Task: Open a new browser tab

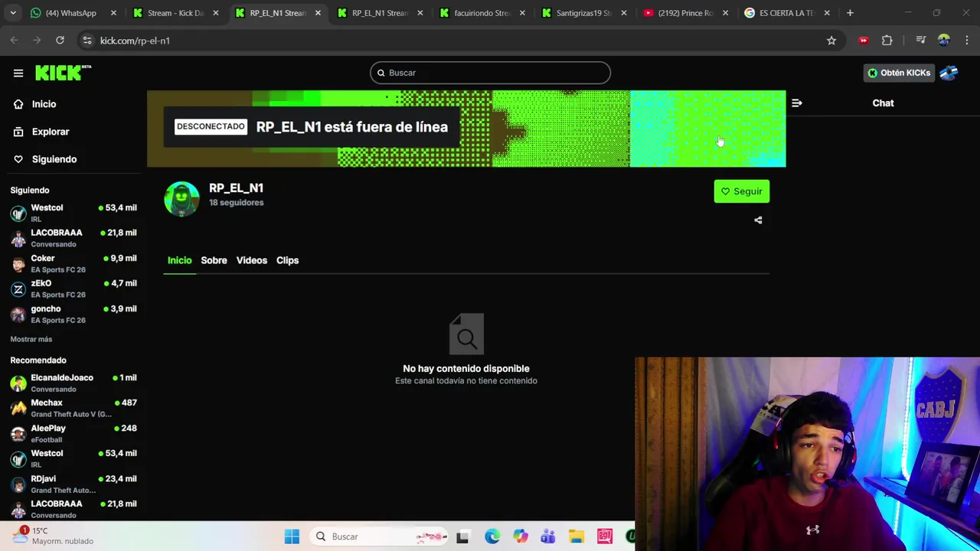Action: pyautogui.click(x=850, y=13)
